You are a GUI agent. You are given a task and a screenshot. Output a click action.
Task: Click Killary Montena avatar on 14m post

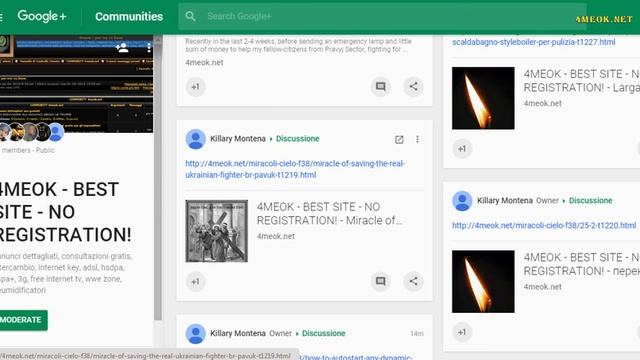196,334
